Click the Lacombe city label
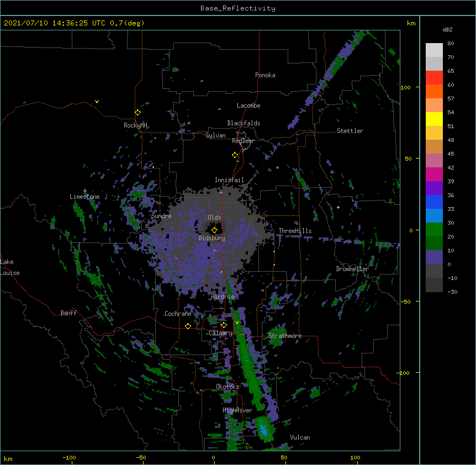This screenshot has width=476, height=465. 248,105
